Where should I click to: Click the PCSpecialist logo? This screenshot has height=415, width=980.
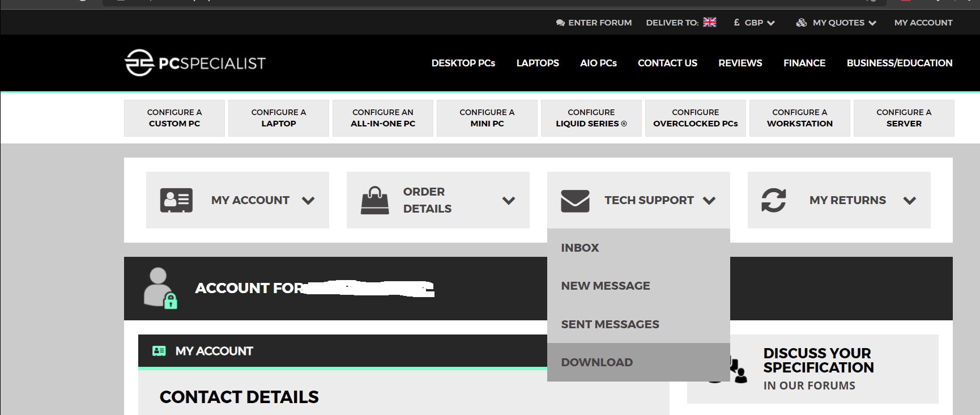(195, 62)
